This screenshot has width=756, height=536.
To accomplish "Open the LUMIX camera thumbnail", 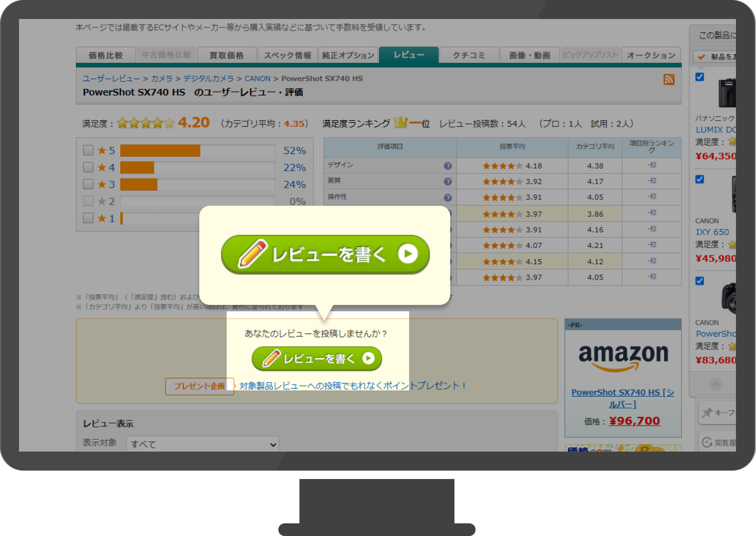I will pos(727,93).
